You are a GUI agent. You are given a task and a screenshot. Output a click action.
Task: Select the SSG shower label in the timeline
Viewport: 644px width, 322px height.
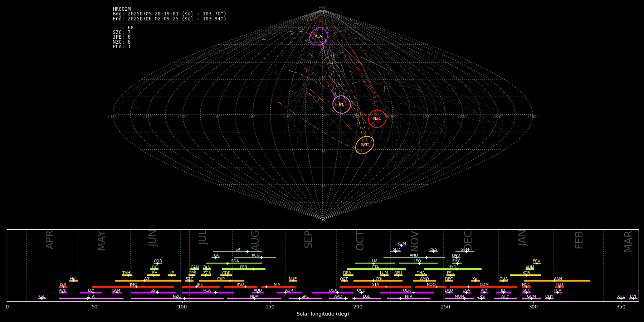pos(155,291)
